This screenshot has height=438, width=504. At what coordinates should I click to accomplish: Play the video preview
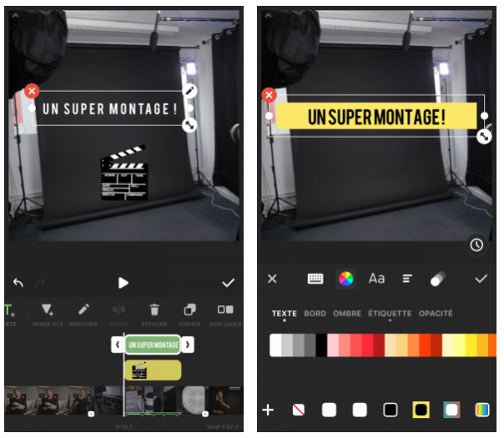tap(123, 283)
